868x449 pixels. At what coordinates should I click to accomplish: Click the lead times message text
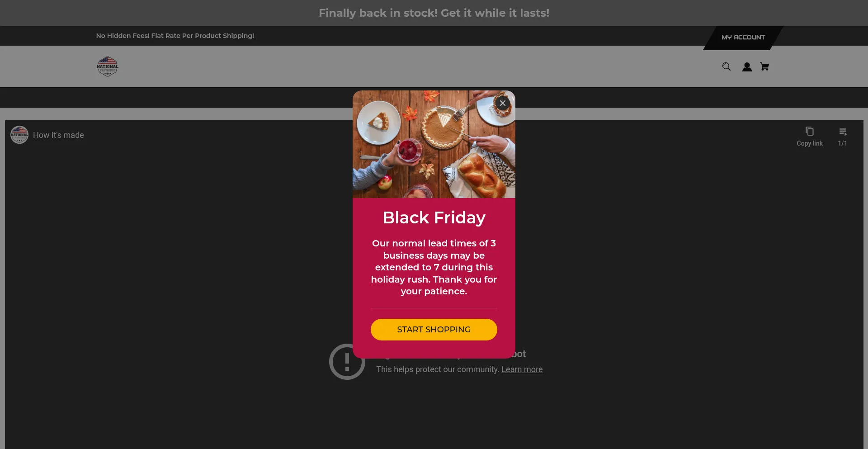(434, 267)
